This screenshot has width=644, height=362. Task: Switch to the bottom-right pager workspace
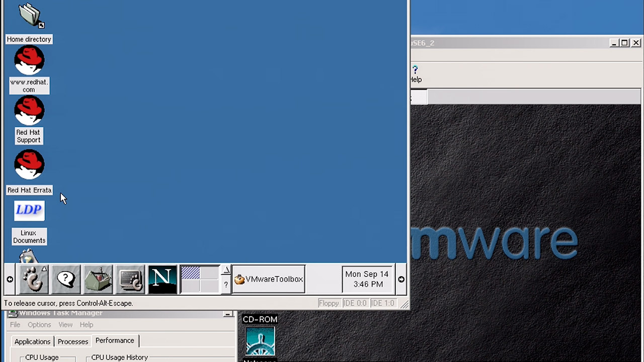[209, 286]
